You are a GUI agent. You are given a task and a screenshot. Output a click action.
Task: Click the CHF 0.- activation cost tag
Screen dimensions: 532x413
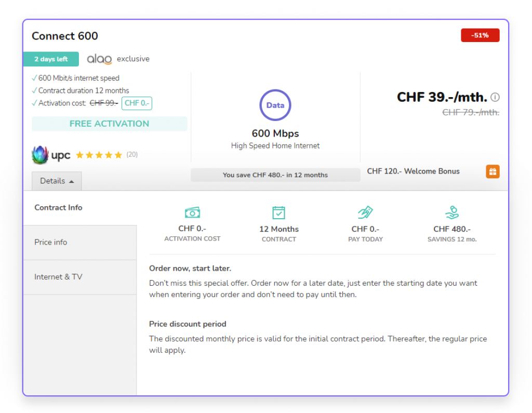137,103
